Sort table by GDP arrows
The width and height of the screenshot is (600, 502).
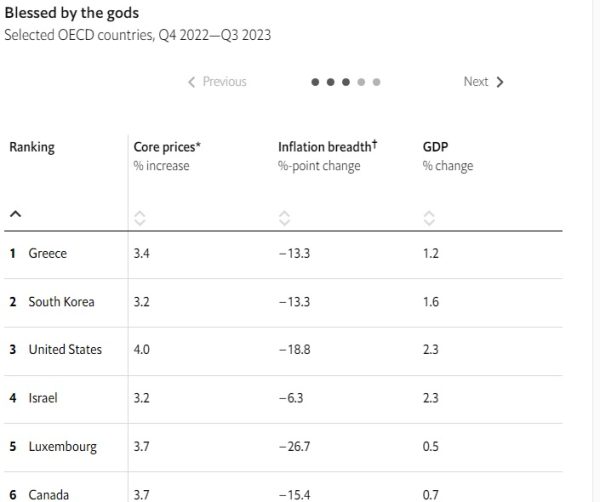click(x=429, y=217)
